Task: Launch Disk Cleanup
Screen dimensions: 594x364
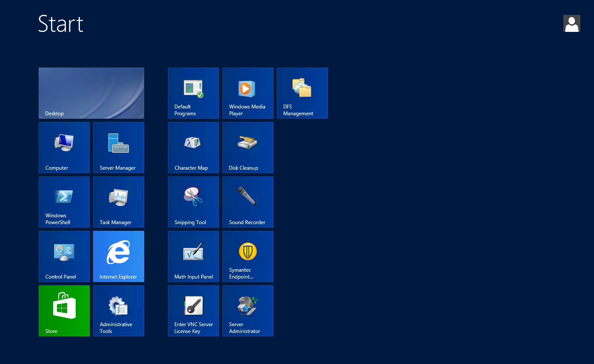Action: pos(248,148)
